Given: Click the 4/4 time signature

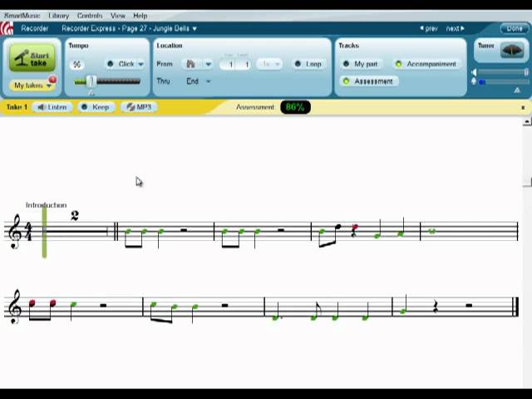Looking at the screenshot, I should 29,231.
